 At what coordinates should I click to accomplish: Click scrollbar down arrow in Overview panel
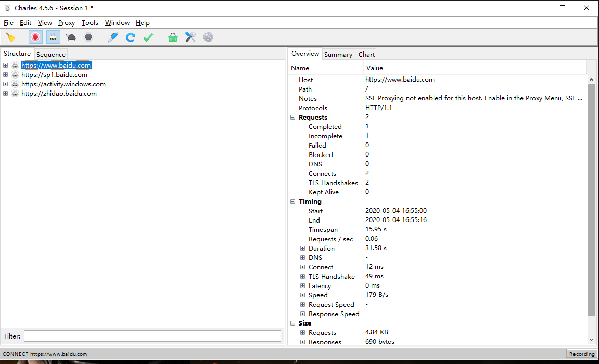tap(591, 339)
